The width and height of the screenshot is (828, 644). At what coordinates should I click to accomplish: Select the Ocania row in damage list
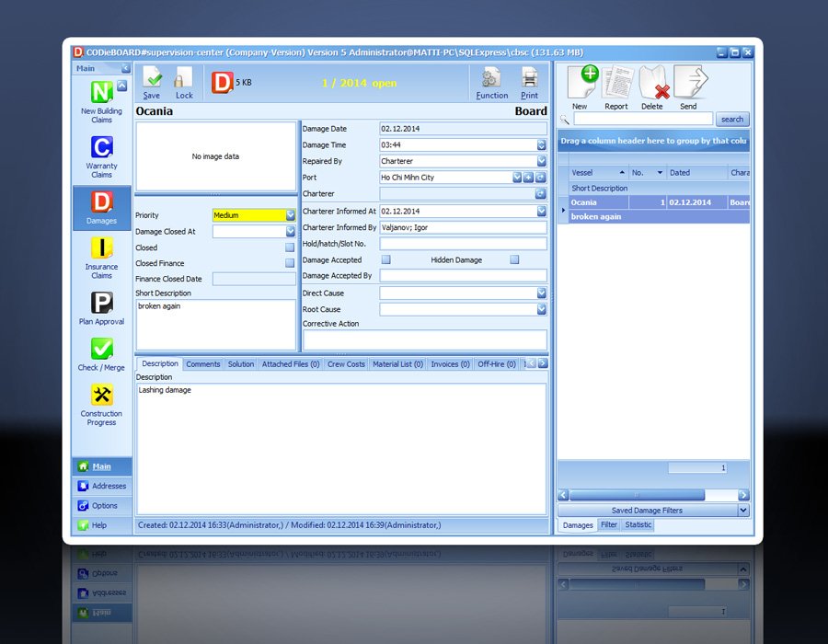pos(659,202)
